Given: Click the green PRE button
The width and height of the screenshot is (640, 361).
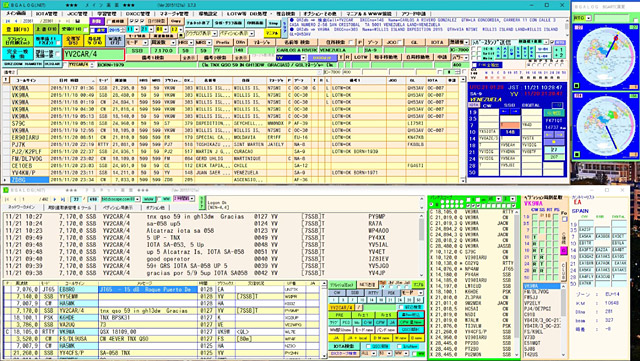Looking at the screenshot, I should 339,315.
